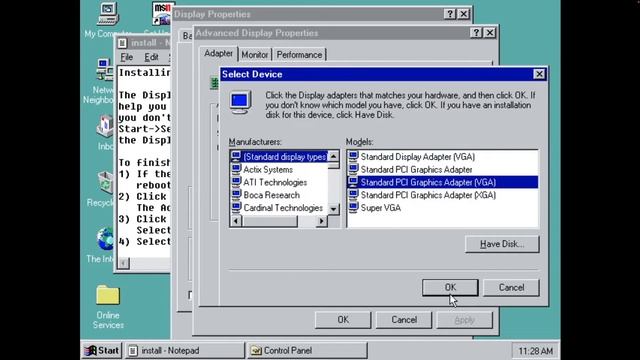Switch to the Adapter tab
640x360 pixels.
click(218, 53)
